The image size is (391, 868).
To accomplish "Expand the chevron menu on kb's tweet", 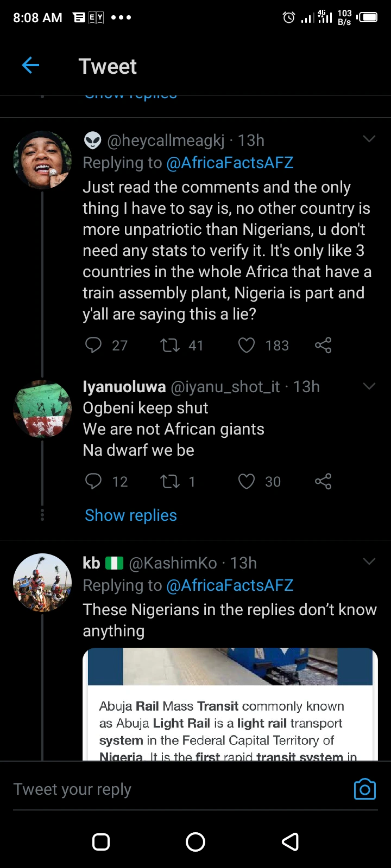I will pyautogui.click(x=369, y=561).
